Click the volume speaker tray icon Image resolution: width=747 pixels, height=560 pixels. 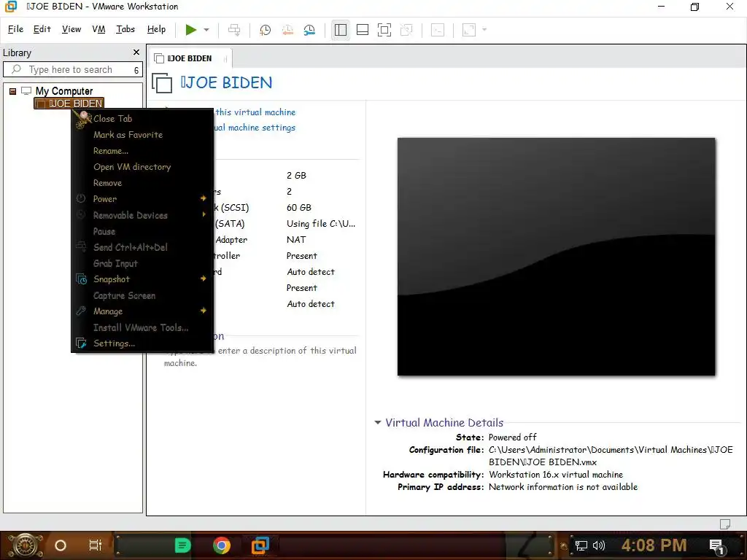(x=598, y=545)
